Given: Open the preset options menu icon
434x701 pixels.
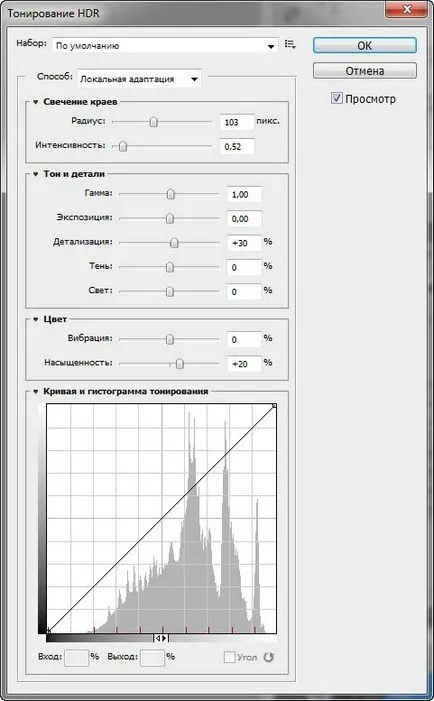Looking at the screenshot, I should pyautogui.click(x=290, y=44).
